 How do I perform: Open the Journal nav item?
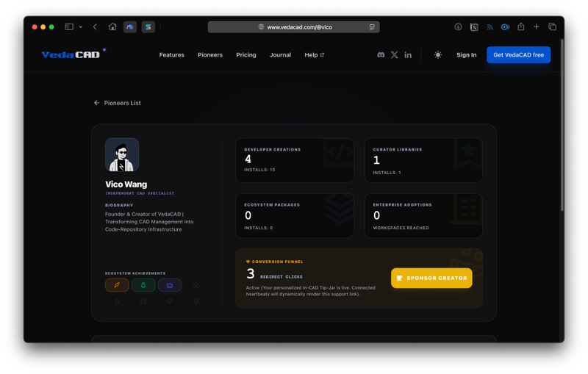(280, 54)
